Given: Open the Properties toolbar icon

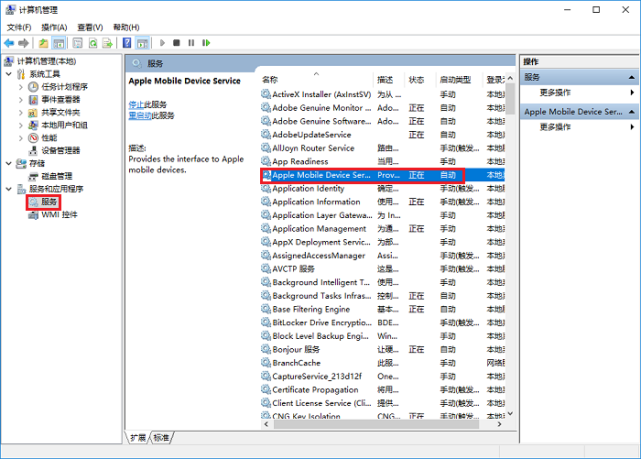Looking at the screenshot, I should [x=77, y=43].
